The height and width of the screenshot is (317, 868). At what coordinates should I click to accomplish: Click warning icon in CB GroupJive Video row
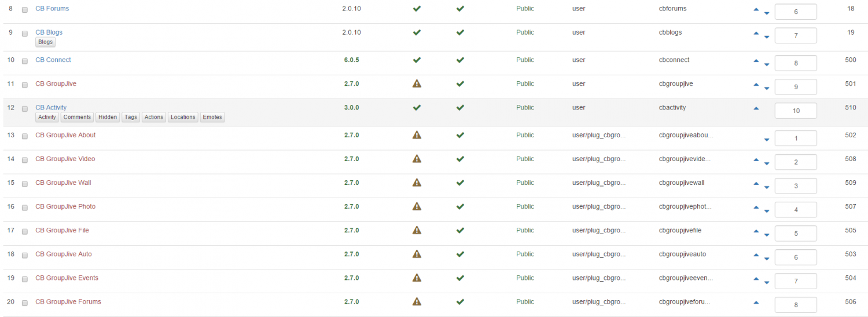click(417, 159)
